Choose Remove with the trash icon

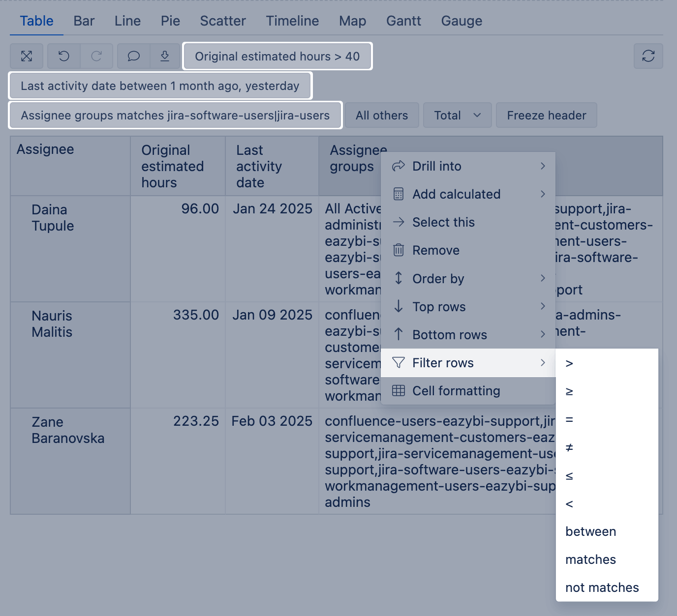(x=436, y=250)
